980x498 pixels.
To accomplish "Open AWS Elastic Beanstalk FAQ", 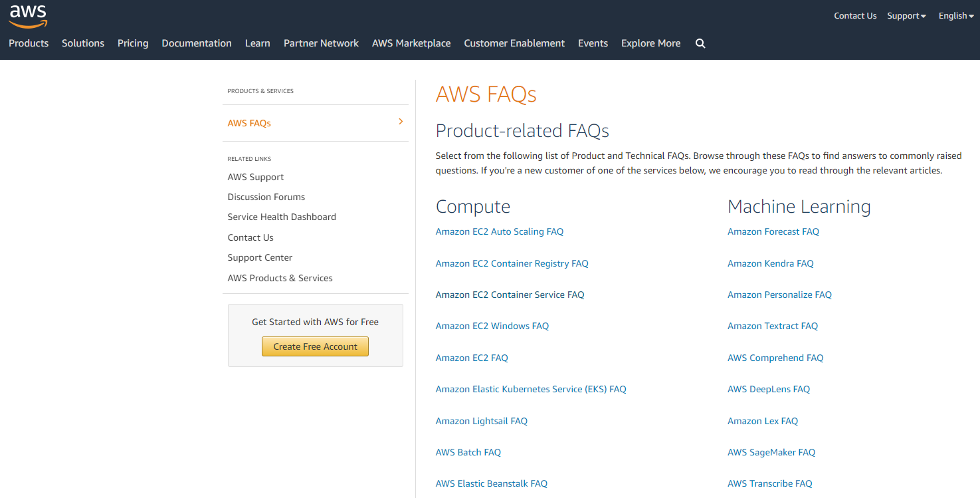I will (x=492, y=483).
